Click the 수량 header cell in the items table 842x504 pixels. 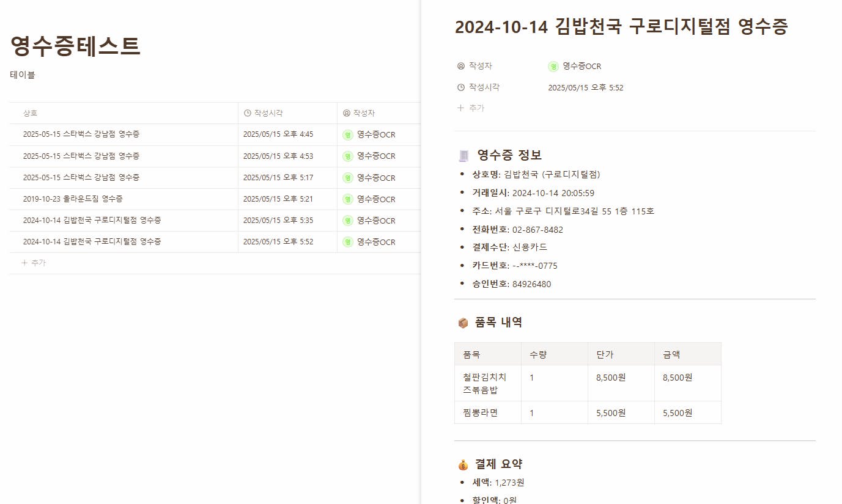[x=555, y=354]
